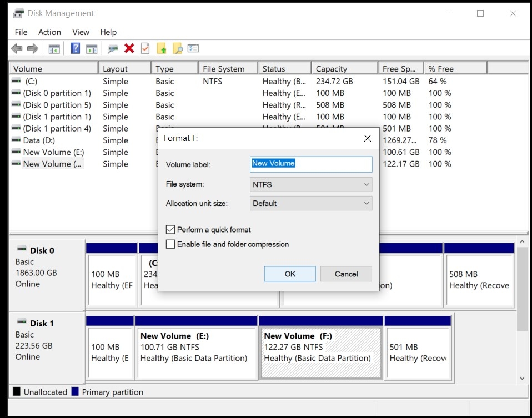The height and width of the screenshot is (418, 532).
Task: Click the red X Delete icon
Action: pos(129,48)
